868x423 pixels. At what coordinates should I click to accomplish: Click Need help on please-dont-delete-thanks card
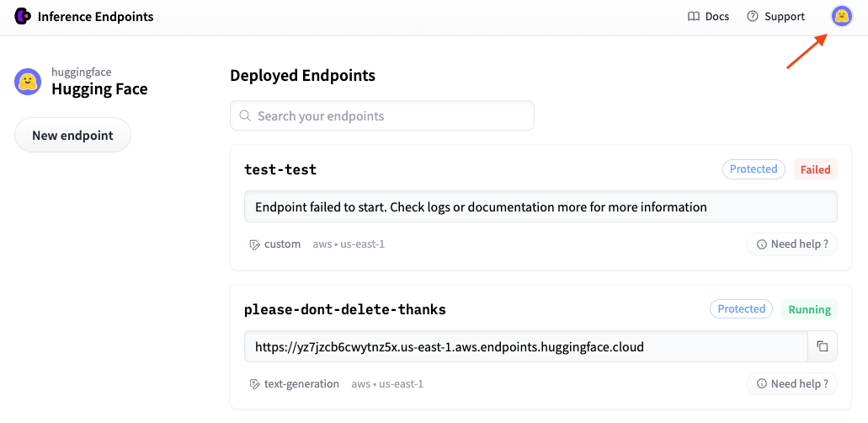792,383
